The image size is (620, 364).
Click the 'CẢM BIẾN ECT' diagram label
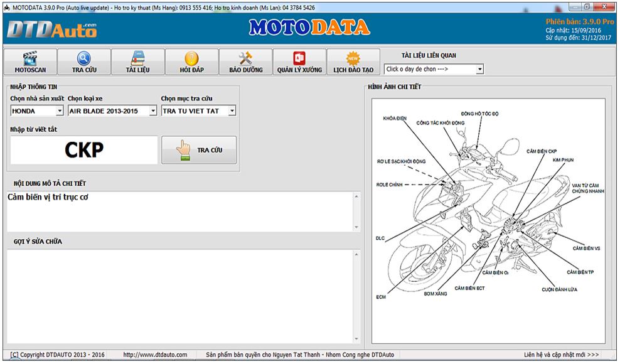click(469, 289)
